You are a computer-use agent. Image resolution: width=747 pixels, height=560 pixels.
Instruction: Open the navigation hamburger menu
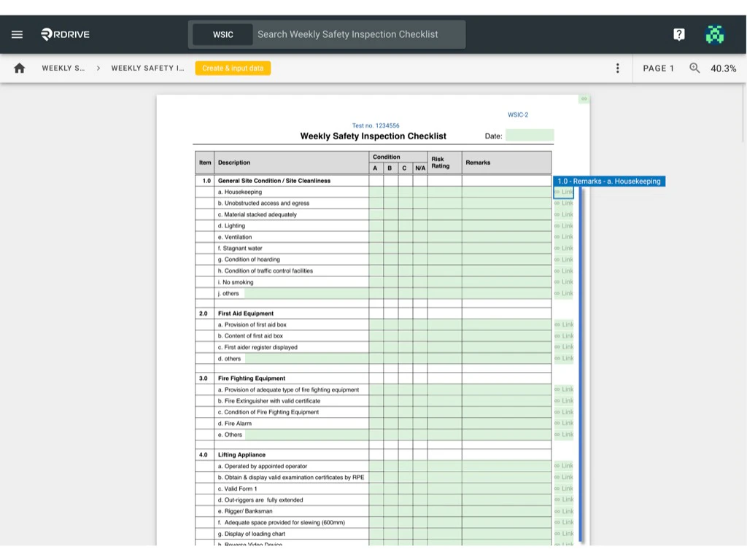pyautogui.click(x=17, y=34)
